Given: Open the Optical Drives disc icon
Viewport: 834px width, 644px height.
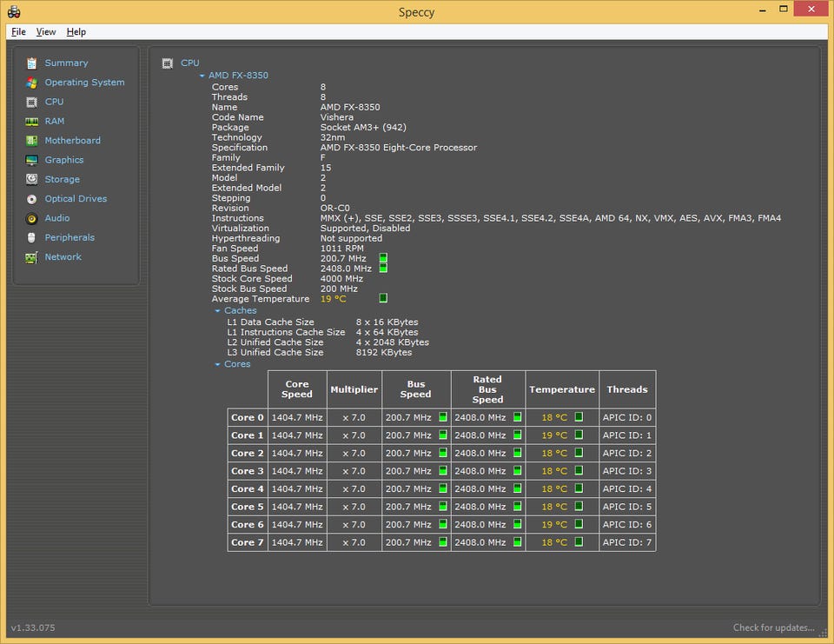Looking at the screenshot, I should 31,199.
